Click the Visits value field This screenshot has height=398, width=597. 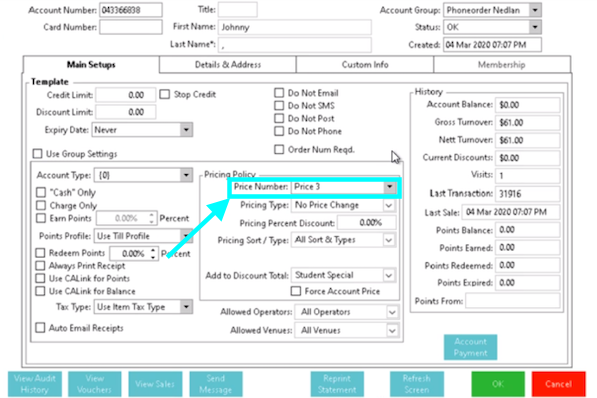527,176
